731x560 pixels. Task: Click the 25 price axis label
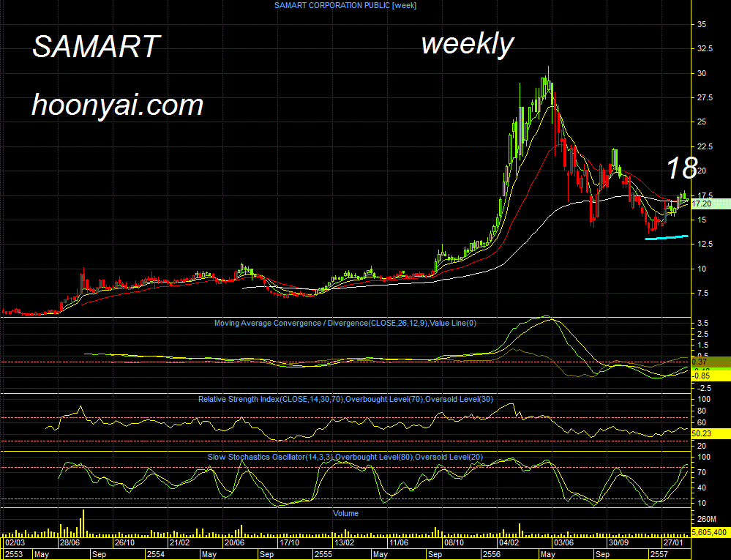pos(702,122)
